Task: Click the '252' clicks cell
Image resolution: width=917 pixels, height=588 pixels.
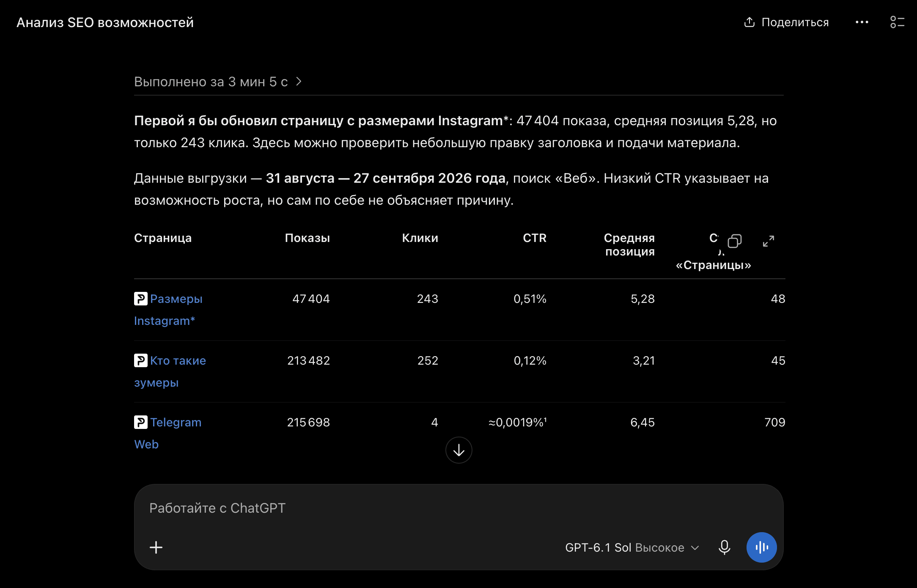Action: click(428, 360)
